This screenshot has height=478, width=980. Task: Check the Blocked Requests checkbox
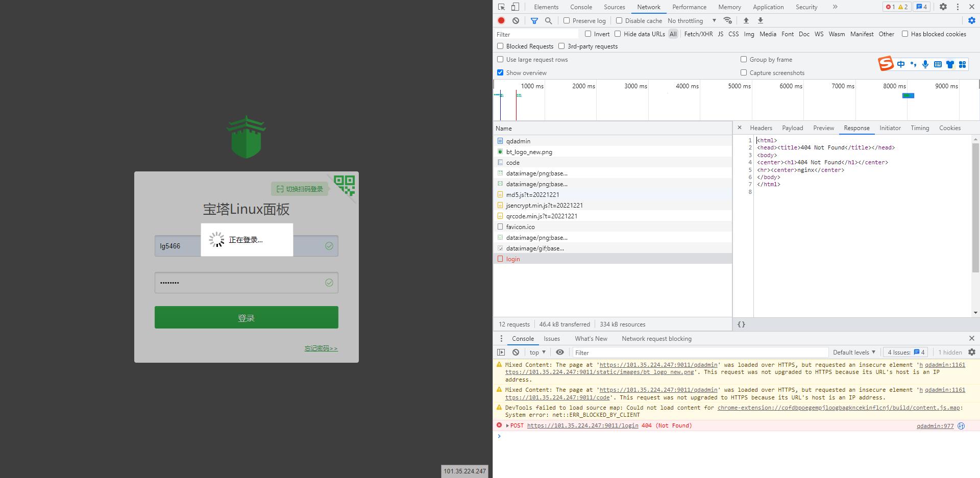[500, 46]
